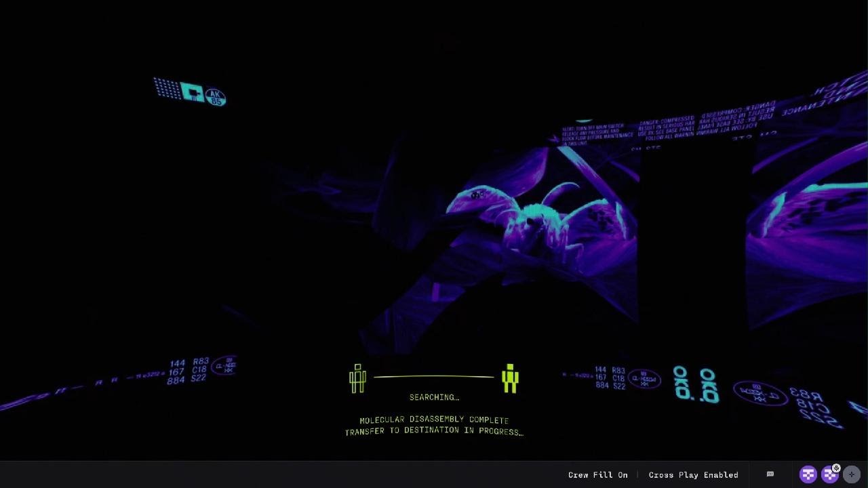Click the matchmaking progress line between figures

pos(434,376)
